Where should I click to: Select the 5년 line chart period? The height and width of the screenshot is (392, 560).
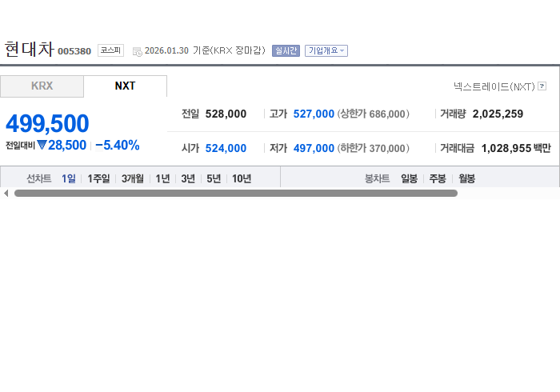pos(214,178)
